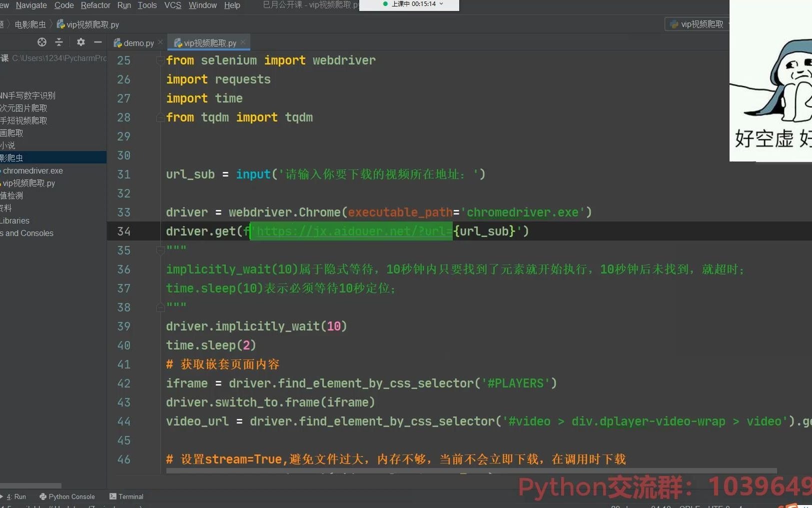The width and height of the screenshot is (812, 508).
Task: Click the Python file icon on demo.py tab
Action: 118,42
